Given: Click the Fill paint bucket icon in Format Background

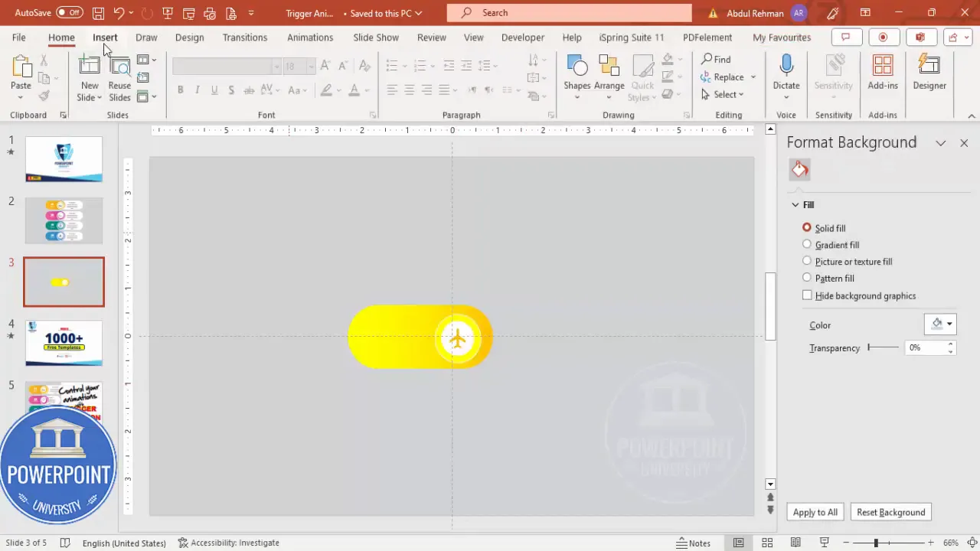Looking at the screenshot, I should click(x=800, y=170).
